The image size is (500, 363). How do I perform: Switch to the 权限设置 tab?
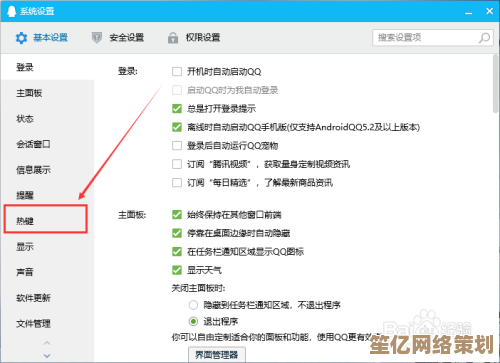[x=194, y=38]
